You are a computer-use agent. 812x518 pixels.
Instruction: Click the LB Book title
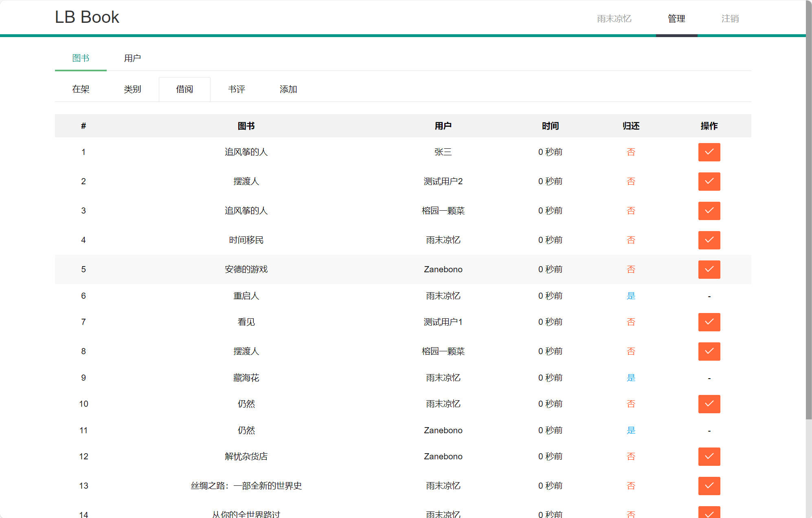(87, 17)
